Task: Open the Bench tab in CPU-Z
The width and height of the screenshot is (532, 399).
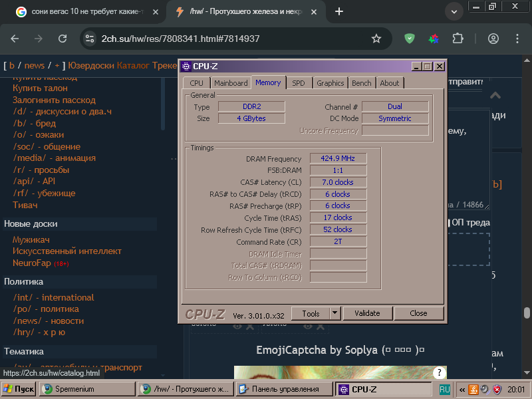Action: pyautogui.click(x=361, y=83)
